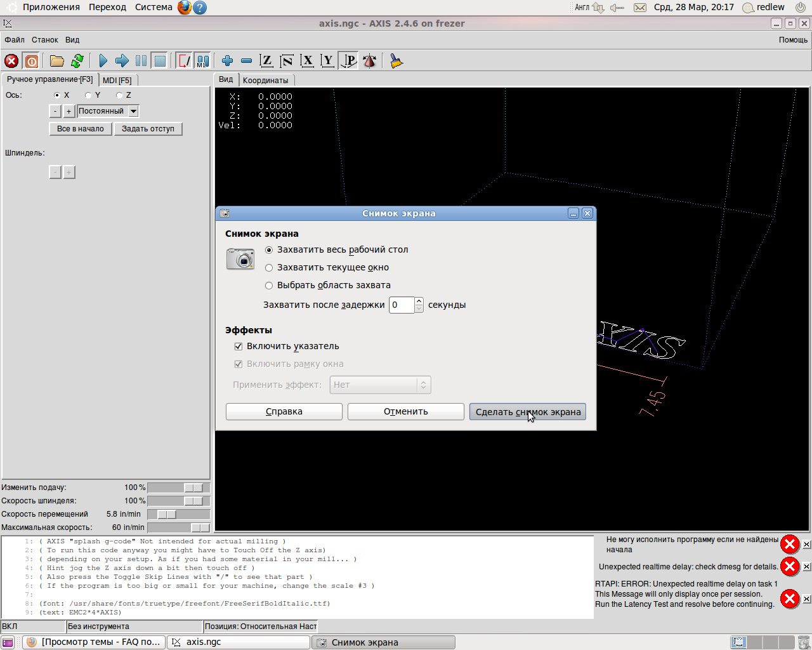The width and height of the screenshot is (812, 650).
Task: Run the program with the play icon
Action: coord(103,61)
